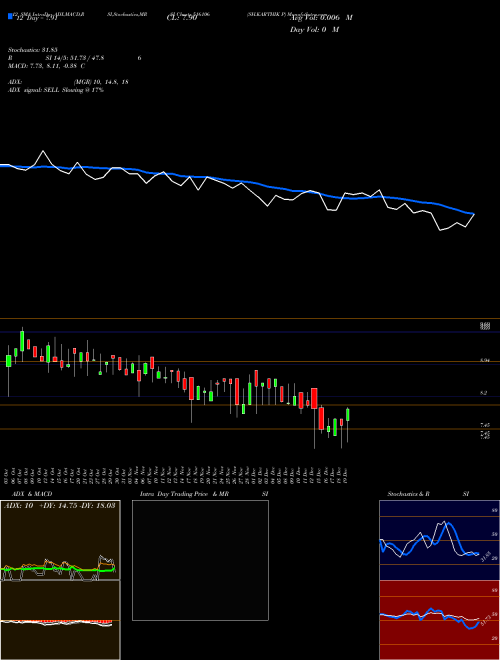Click the 'Stochastics & R' panel title

(x=408, y=494)
